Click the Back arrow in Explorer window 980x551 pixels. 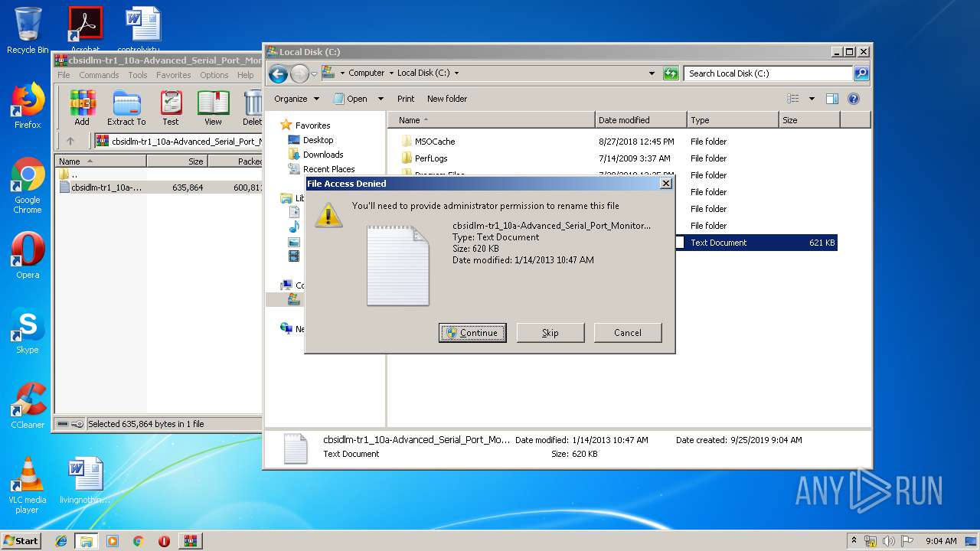278,73
